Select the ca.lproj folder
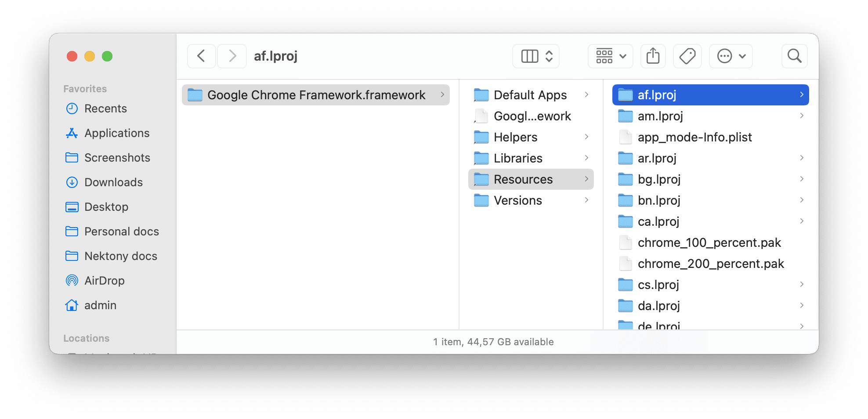The height and width of the screenshot is (419, 868). point(711,221)
